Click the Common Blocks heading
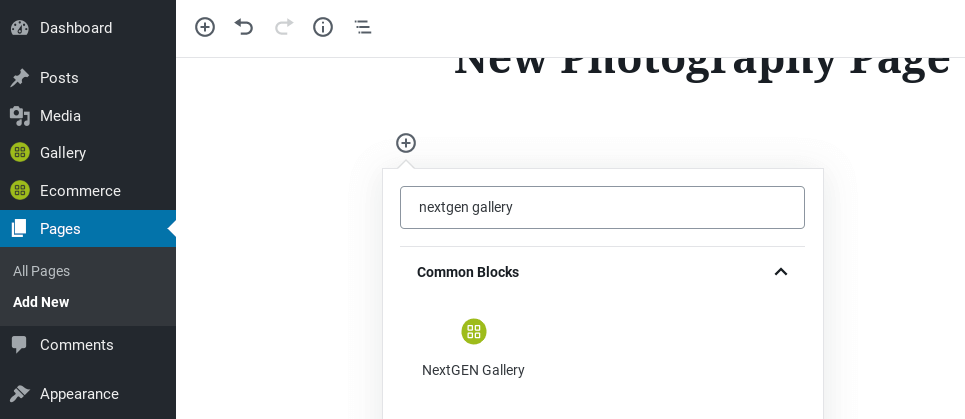The image size is (965, 419). 468,272
